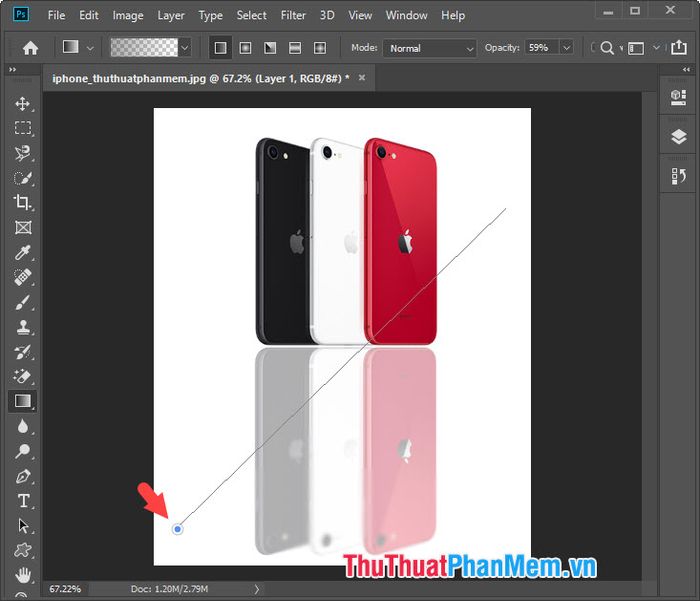Open the Opacity slider dropdown arrow
Viewport: 700px width, 601px height.
(567, 47)
